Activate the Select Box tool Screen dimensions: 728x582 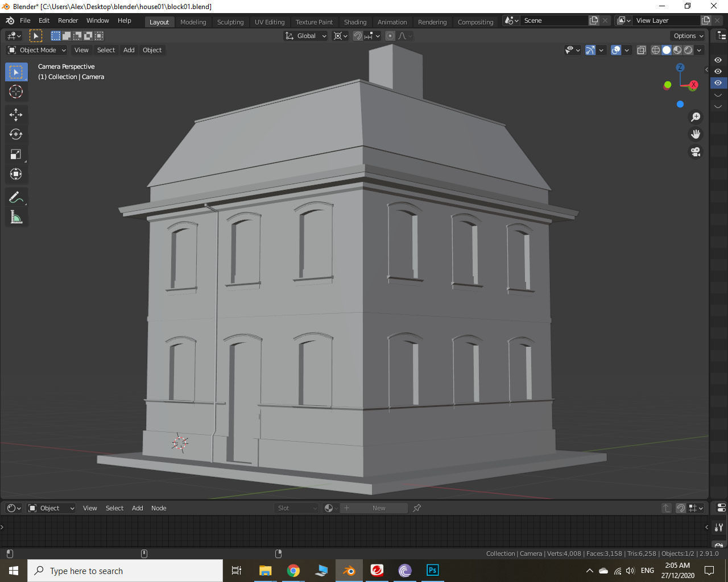point(16,72)
